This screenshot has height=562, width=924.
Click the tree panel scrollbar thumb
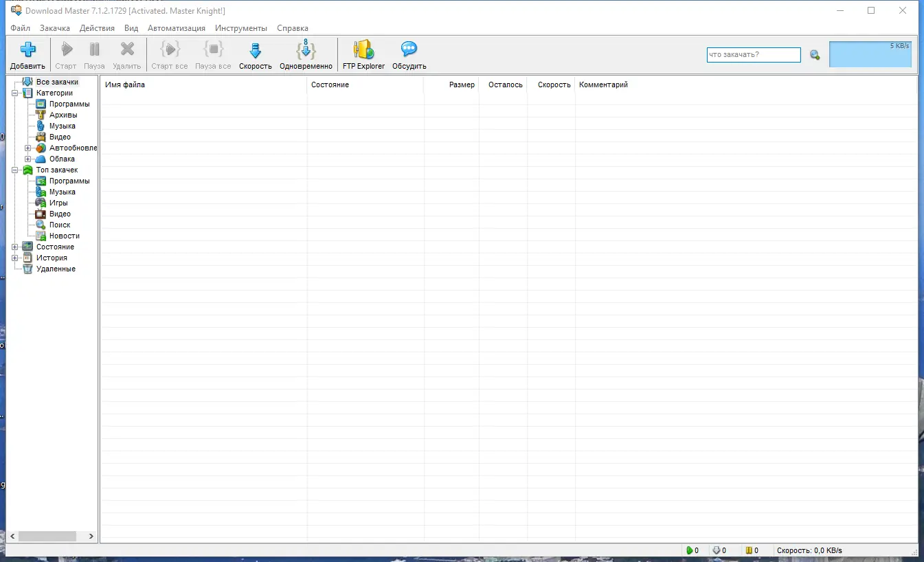(47, 536)
